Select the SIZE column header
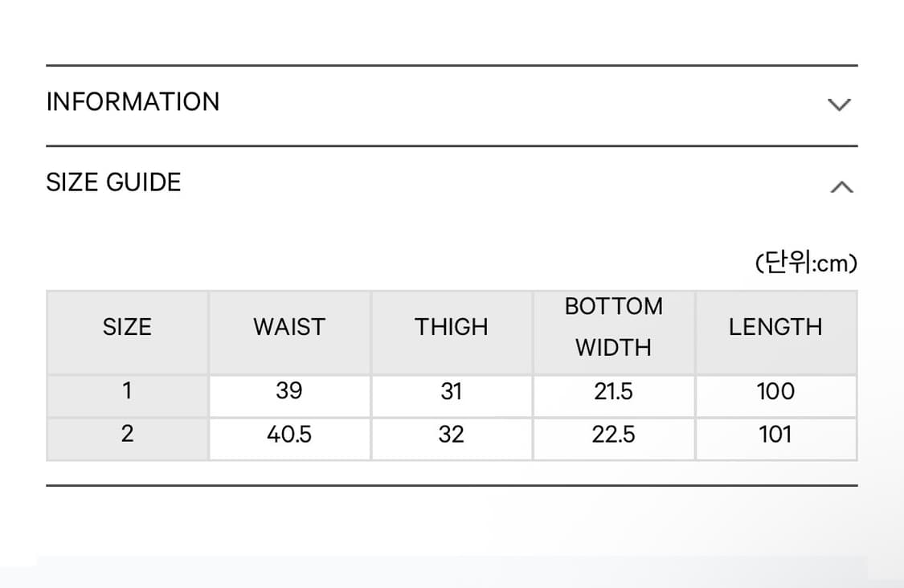Viewport: 904px width, 588px height. [127, 327]
